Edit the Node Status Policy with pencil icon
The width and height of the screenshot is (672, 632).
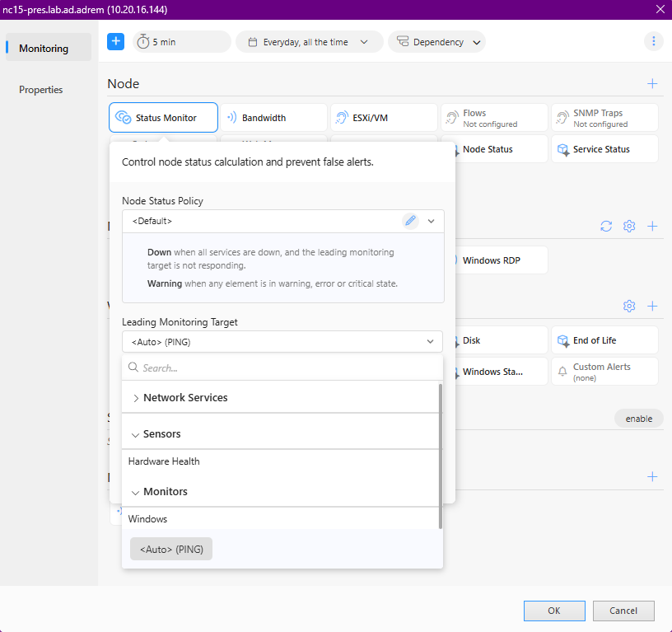pos(410,221)
